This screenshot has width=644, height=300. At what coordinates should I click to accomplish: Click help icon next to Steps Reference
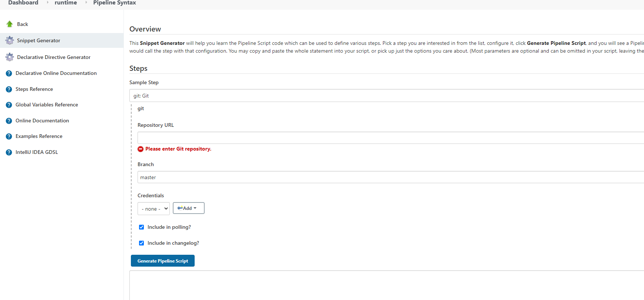9,89
